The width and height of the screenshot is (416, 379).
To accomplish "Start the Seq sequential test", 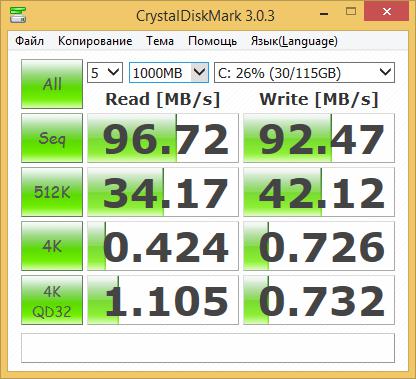I will pyautogui.click(x=52, y=138).
